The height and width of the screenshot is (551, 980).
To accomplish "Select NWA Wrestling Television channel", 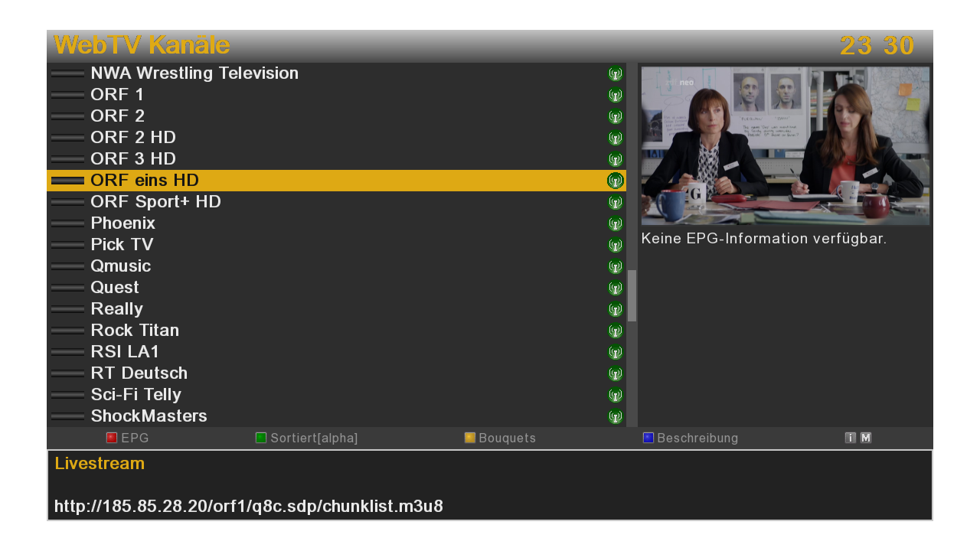I will [194, 73].
